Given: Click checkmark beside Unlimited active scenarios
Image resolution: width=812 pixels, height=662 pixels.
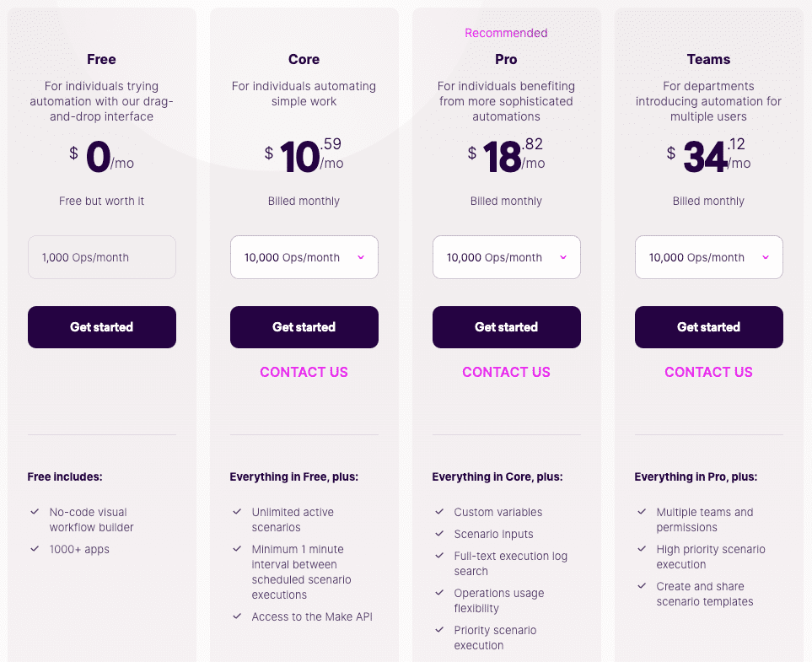Looking at the screenshot, I should (237, 512).
